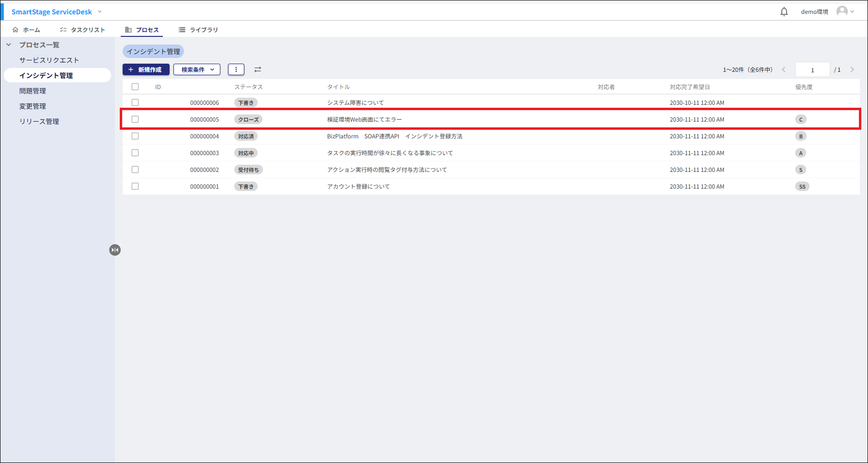The width and height of the screenshot is (868, 463).
Task: Toggle the select-all header checkbox
Action: pyautogui.click(x=135, y=87)
